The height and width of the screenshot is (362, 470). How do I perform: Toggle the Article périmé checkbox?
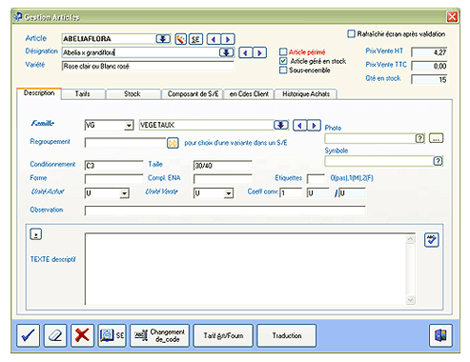tap(283, 52)
